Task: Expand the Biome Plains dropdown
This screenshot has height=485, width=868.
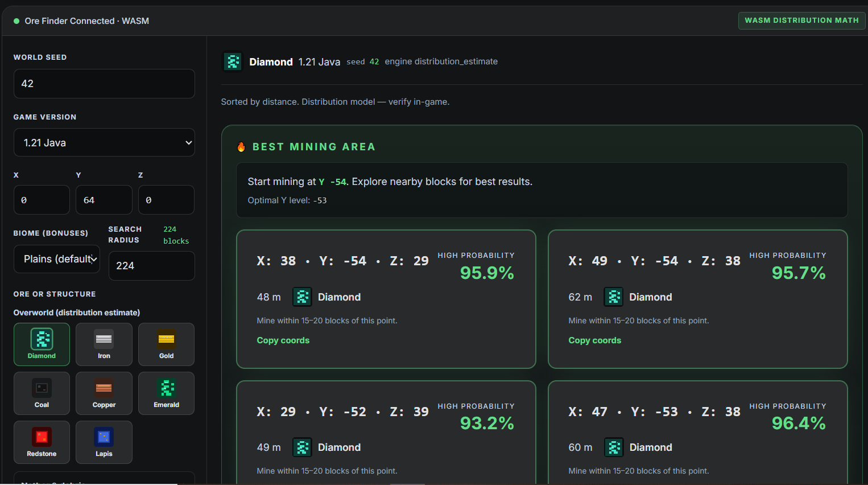Action: (x=57, y=259)
